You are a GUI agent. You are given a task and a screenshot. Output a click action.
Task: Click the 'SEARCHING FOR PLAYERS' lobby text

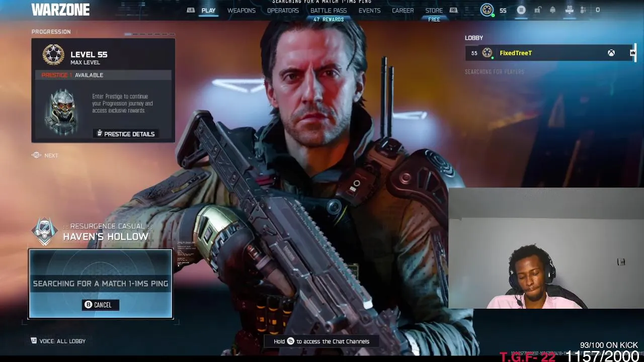tap(495, 72)
